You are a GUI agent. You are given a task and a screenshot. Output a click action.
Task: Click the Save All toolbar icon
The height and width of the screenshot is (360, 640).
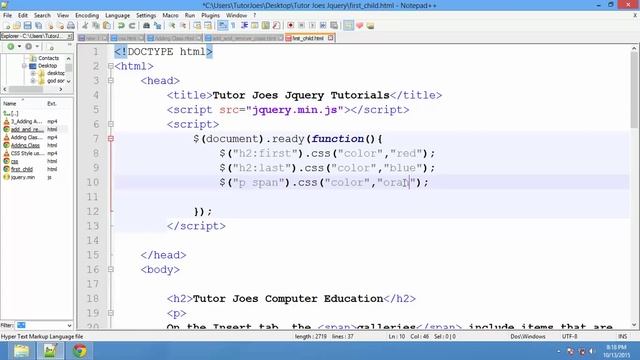tap(38, 26)
